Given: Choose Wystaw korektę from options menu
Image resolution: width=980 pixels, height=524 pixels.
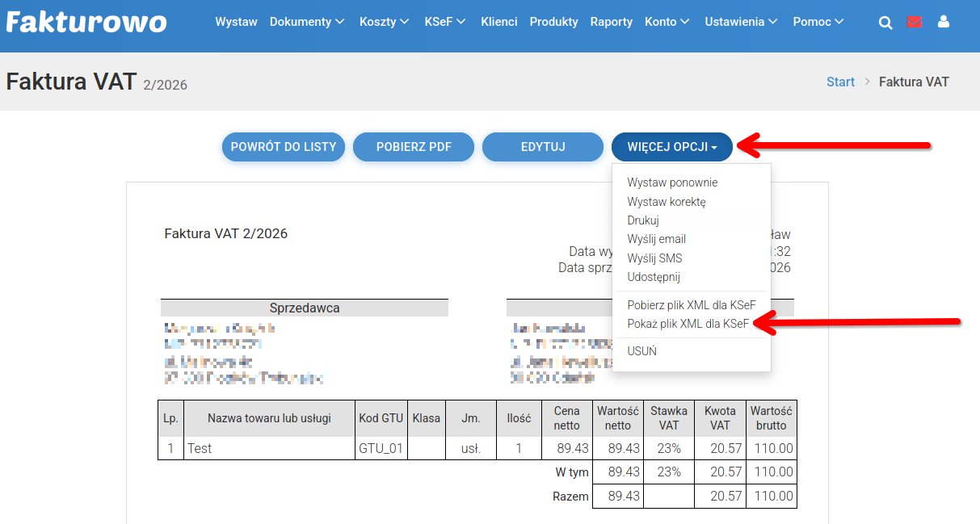Looking at the screenshot, I should (x=667, y=202).
